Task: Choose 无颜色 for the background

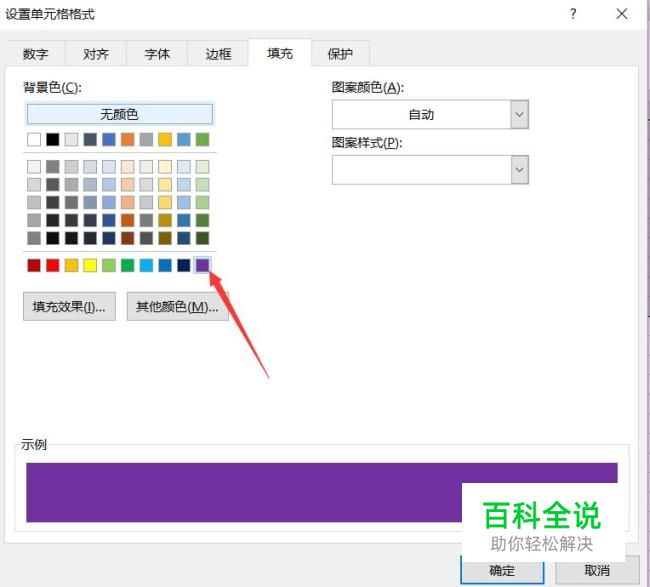Action: [x=119, y=114]
